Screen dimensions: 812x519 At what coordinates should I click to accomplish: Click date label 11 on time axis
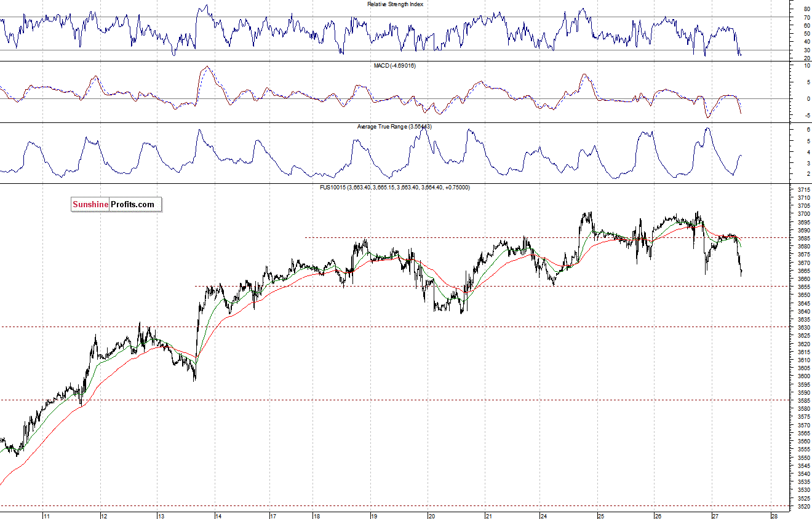[x=46, y=516]
